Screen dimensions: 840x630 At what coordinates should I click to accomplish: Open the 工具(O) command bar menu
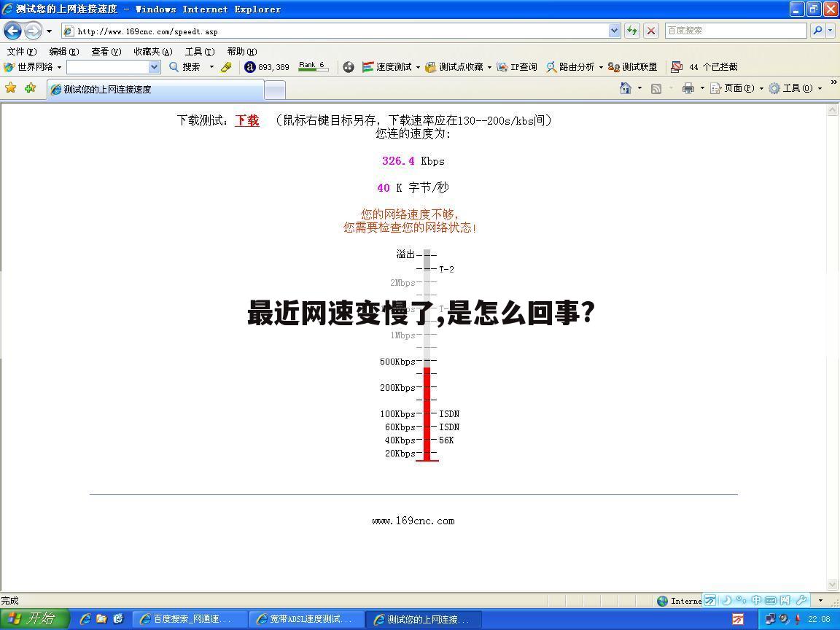(795, 88)
